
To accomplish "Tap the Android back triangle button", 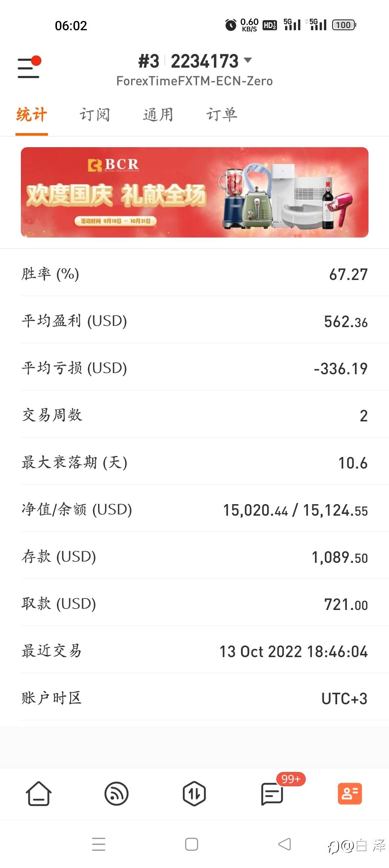I will click(x=285, y=844).
